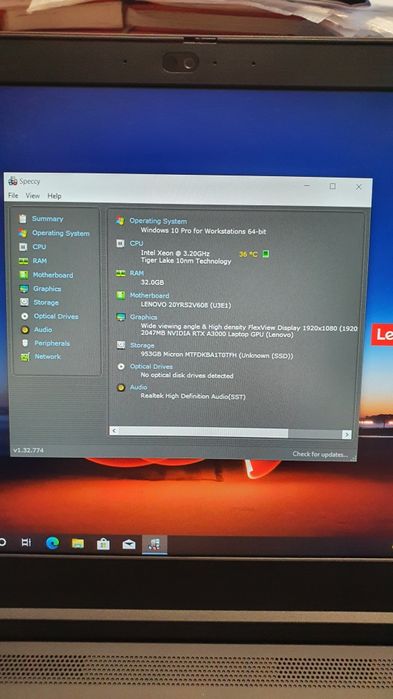Go to the Motherboard section in the sidebar
This screenshot has width=393, height=699.
tap(53, 275)
